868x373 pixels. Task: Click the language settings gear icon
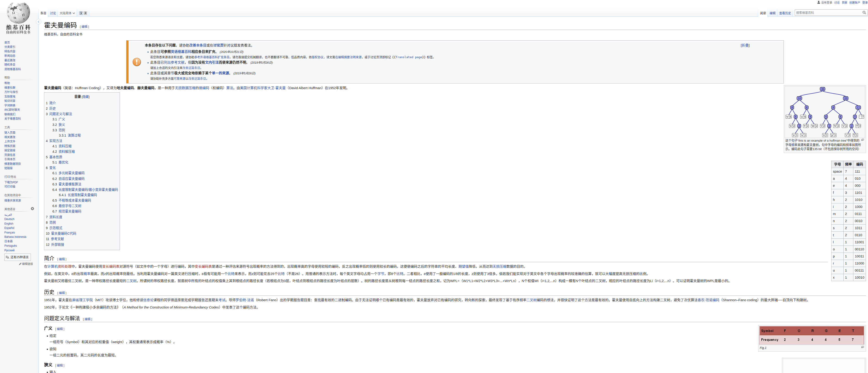point(32,209)
